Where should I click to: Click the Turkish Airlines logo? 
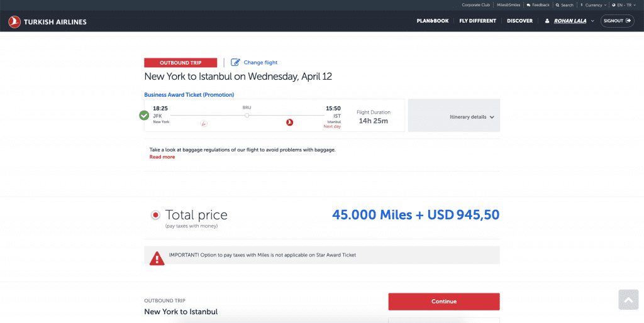[x=47, y=22]
